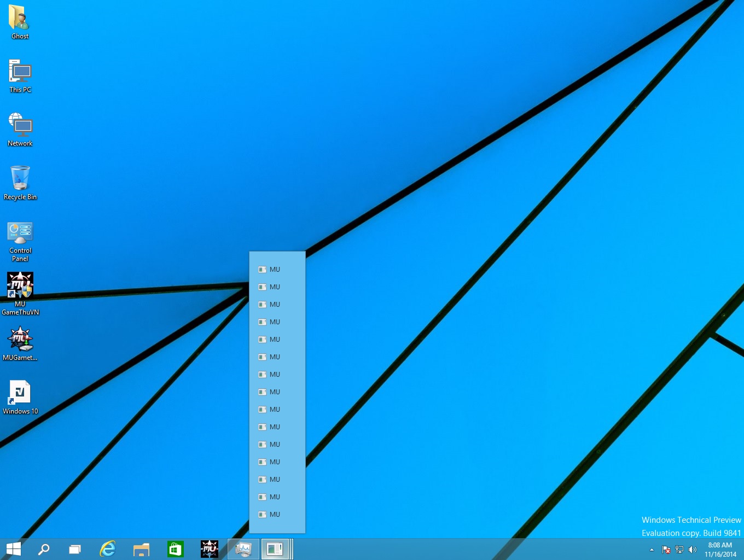The image size is (744, 560).
Task: Select the Network desktop icon
Action: click(20, 130)
